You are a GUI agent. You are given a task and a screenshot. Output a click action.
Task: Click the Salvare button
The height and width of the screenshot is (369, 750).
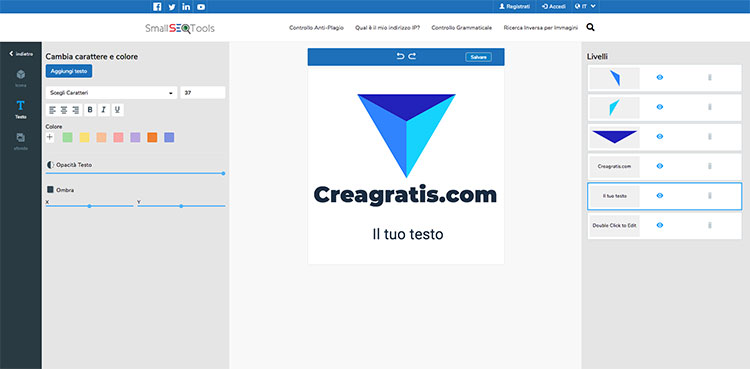[x=478, y=57]
